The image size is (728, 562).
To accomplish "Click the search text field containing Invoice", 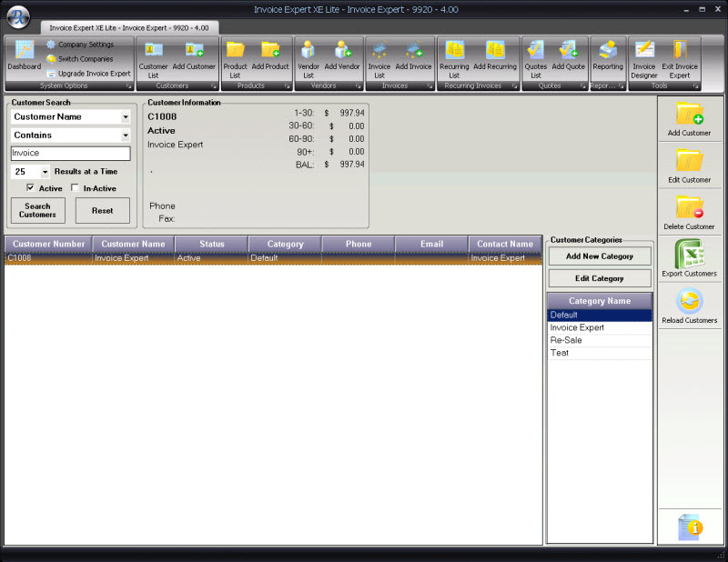I will coord(71,153).
